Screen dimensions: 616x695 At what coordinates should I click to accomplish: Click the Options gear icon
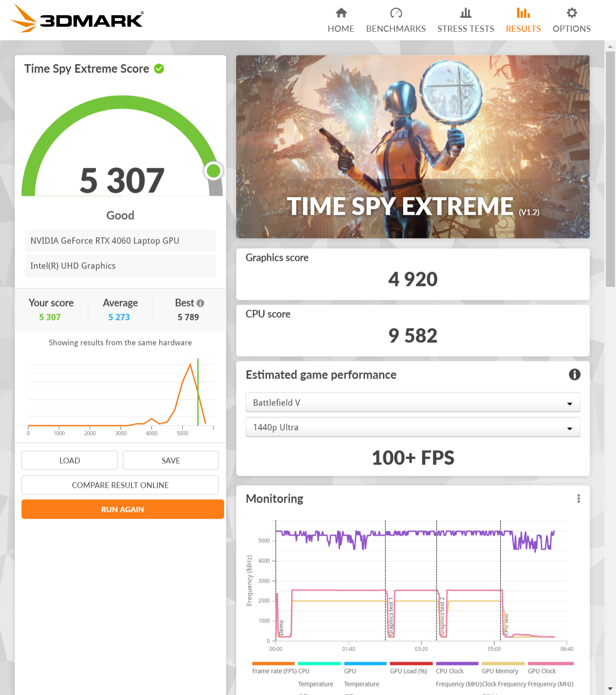(572, 13)
